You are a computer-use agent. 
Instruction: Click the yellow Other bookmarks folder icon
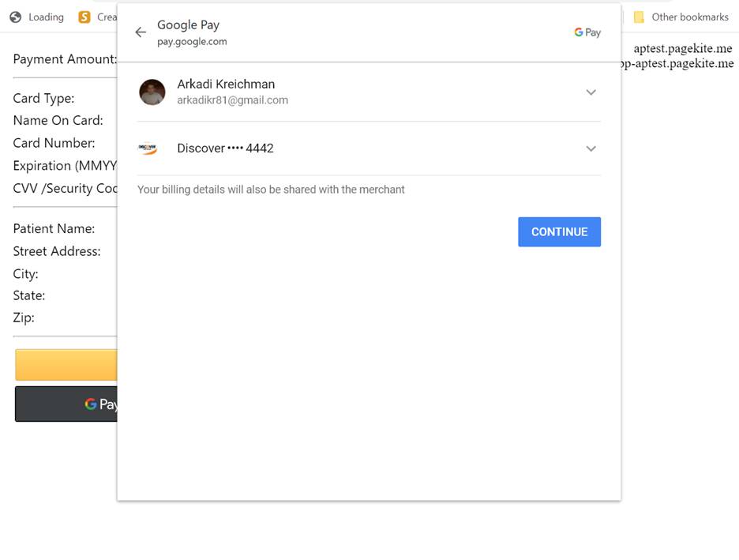(639, 17)
